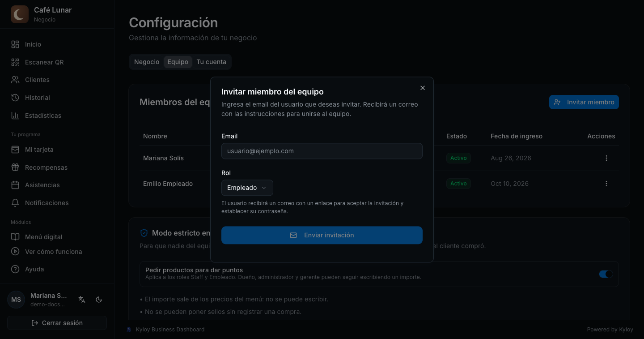
Task: Click the Emilio Empleado name cell
Action: click(x=168, y=184)
